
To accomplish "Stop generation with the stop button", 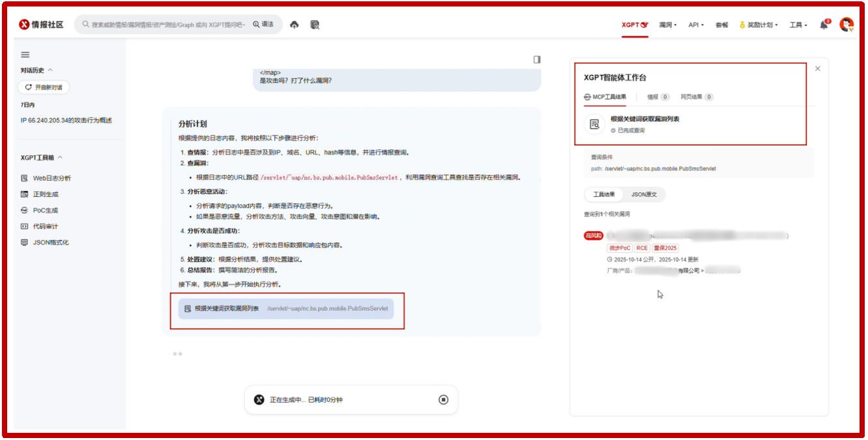I will click(443, 400).
